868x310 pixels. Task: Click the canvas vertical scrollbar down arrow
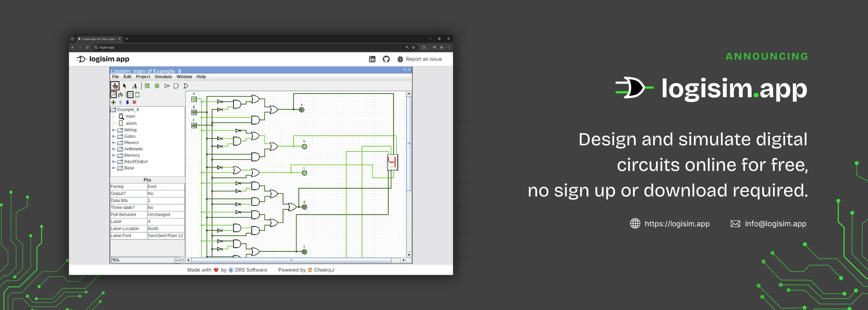(x=409, y=255)
